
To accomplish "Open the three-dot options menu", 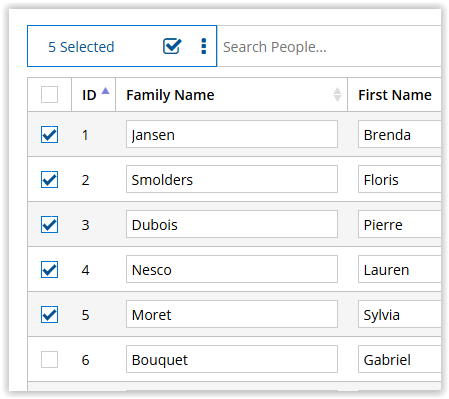I will tap(204, 46).
